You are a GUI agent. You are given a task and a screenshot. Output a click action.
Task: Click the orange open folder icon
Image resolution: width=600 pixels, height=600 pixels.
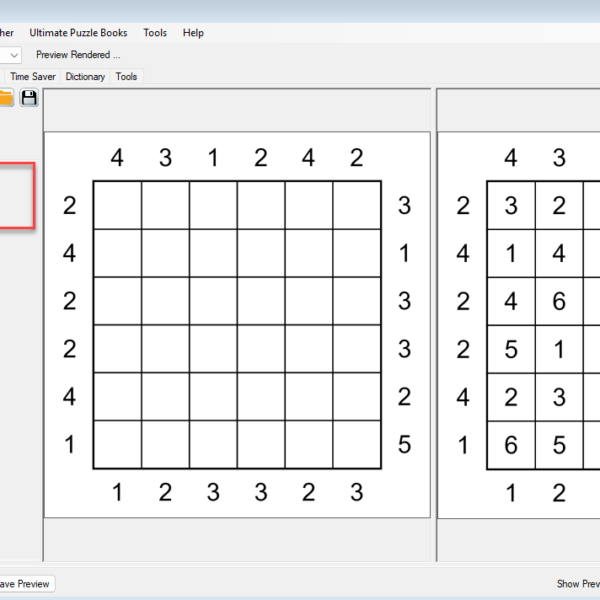click(6, 97)
